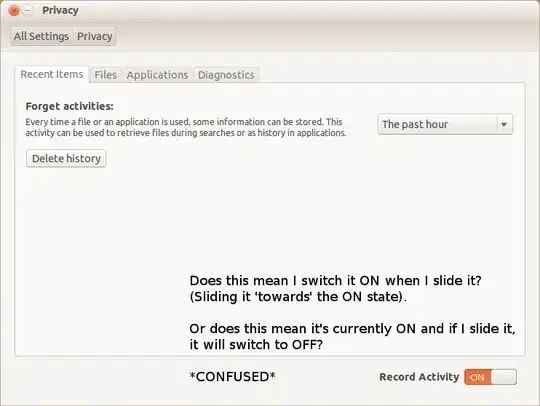The image size is (540, 406).
Task: Click the 'it will switch to OFF?' text
Action: coord(256,344)
